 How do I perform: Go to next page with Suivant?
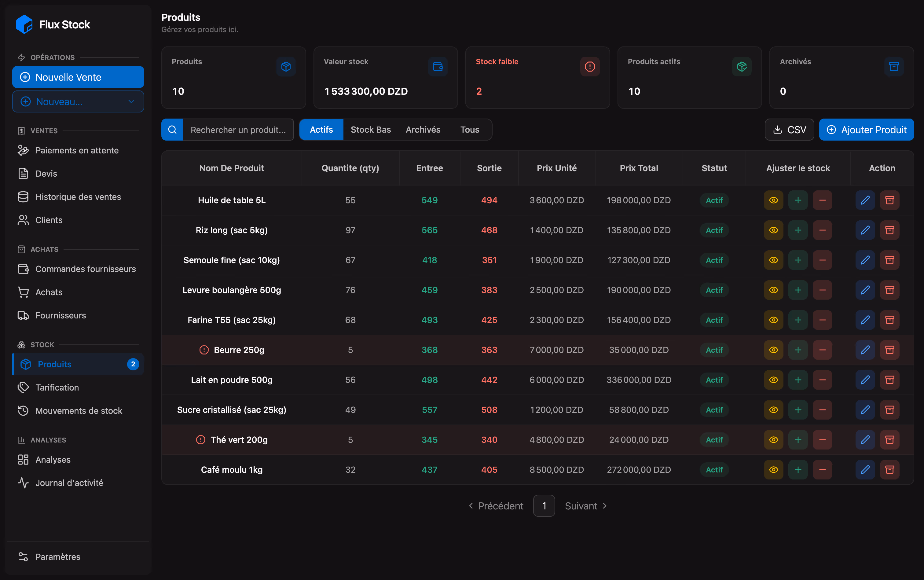coord(586,506)
